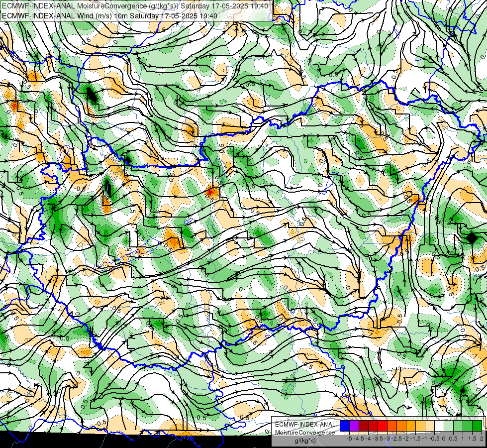Click the MoistureConvergence title line at top
Screen dimensions: 487x448
point(135,6)
